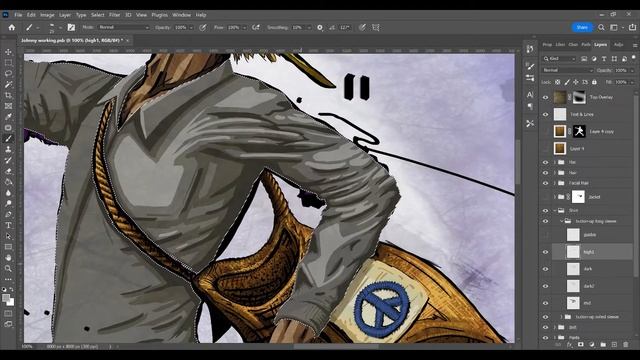Switch to the Adjustments panel tab

pyautogui.click(x=618, y=44)
